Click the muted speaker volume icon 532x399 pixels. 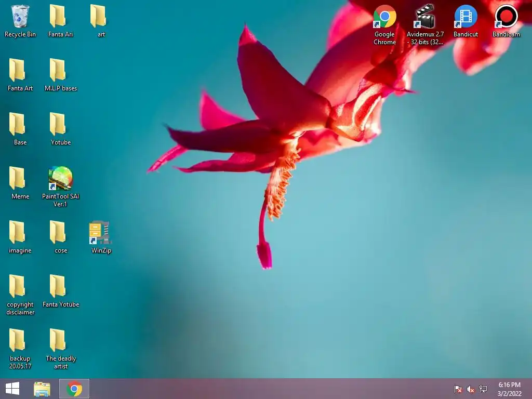click(471, 389)
